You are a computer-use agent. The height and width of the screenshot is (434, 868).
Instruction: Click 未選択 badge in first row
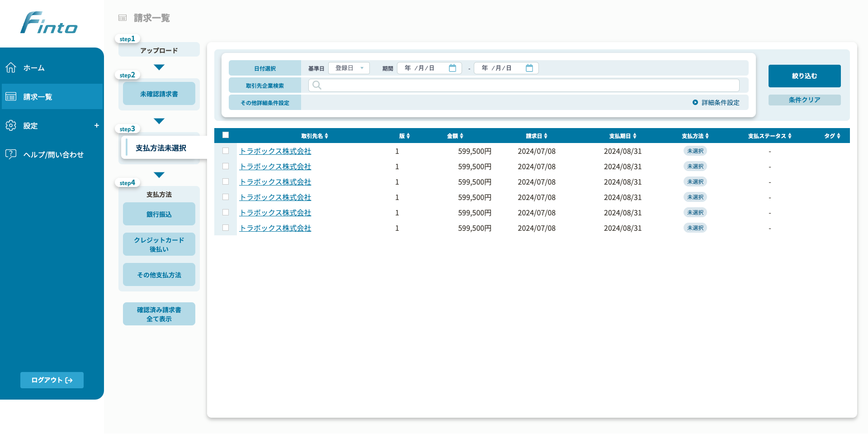click(x=695, y=151)
